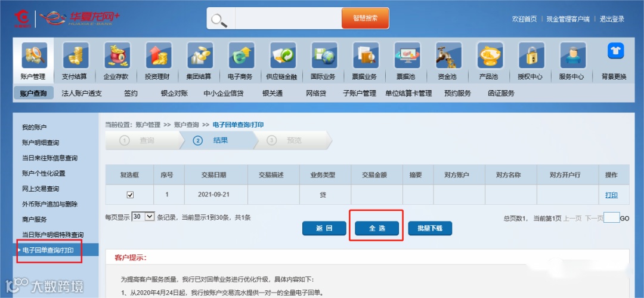Screen dimensions: 644x298
Task: Click the 退出登录 link
Action: tap(612, 19)
